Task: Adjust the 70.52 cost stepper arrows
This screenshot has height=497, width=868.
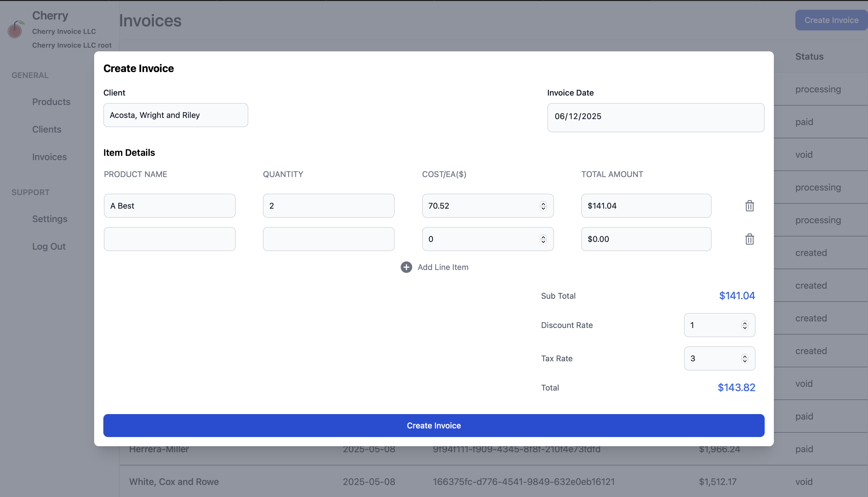Action: point(543,206)
